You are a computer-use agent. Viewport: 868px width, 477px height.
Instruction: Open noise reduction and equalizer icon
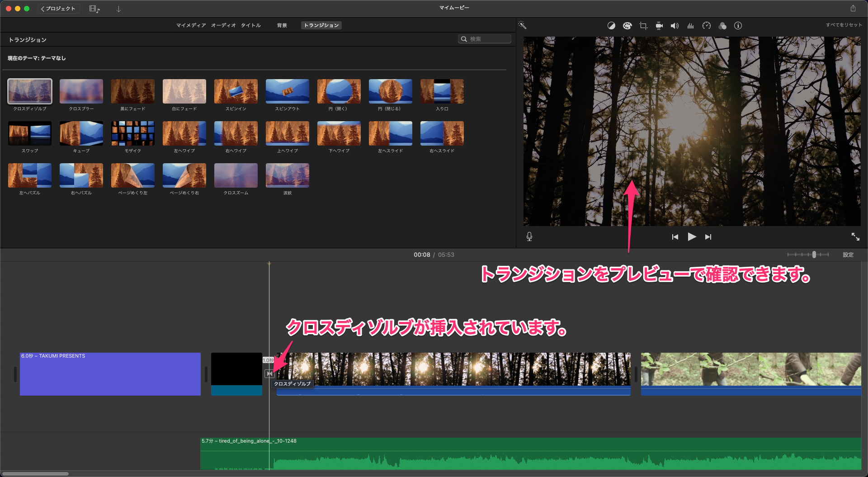tap(690, 26)
